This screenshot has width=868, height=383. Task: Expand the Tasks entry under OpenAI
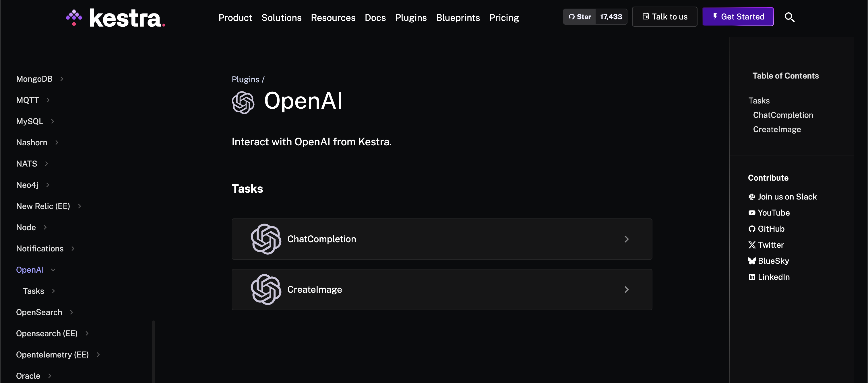54,291
